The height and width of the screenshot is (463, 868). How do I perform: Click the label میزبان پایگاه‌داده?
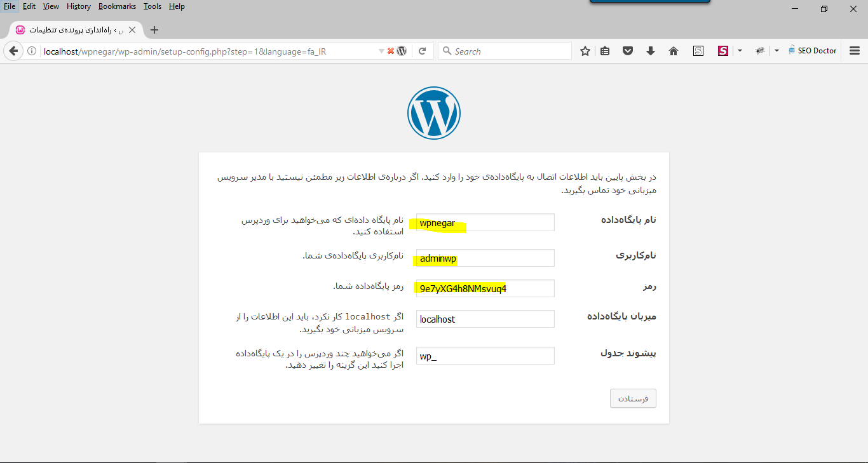[x=621, y=316]
